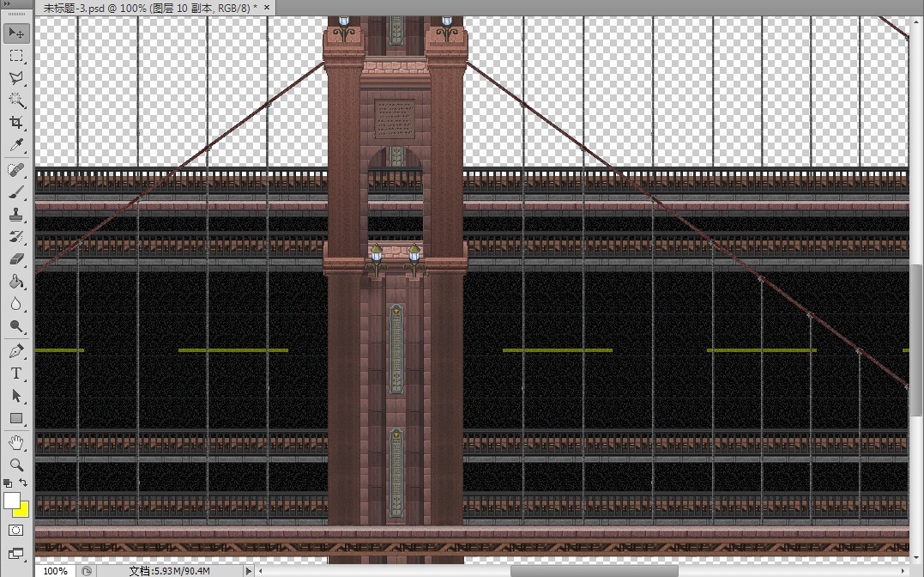The width and height of the screenshot is (924, 577).
Task: Select the Clone Stamp tool
Action: pos(16,216)
